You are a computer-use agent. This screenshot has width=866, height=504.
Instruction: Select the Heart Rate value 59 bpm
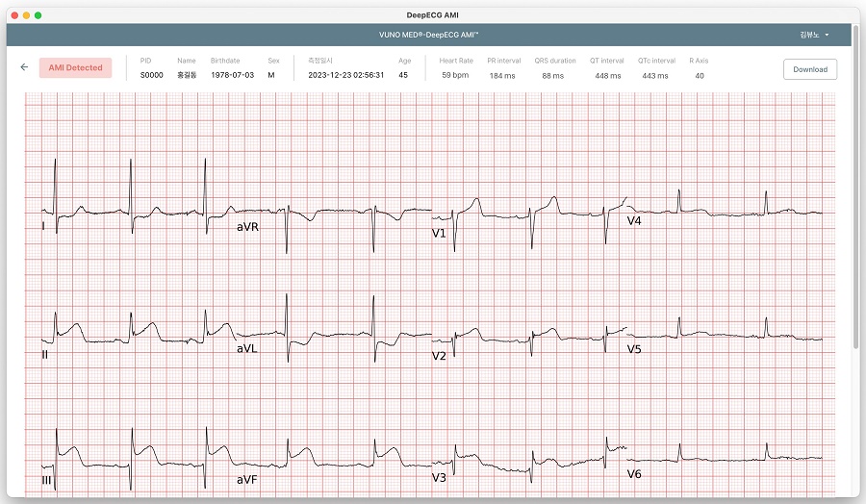(455, 75)
